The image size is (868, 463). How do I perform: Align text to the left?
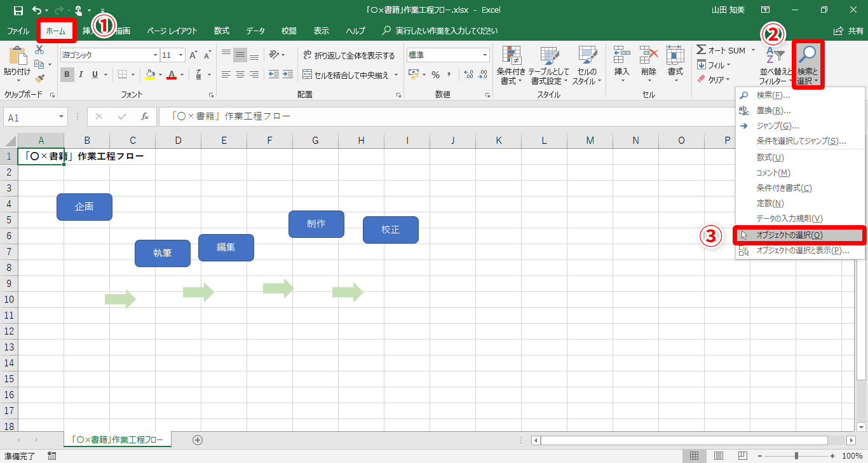pos(226,74)
